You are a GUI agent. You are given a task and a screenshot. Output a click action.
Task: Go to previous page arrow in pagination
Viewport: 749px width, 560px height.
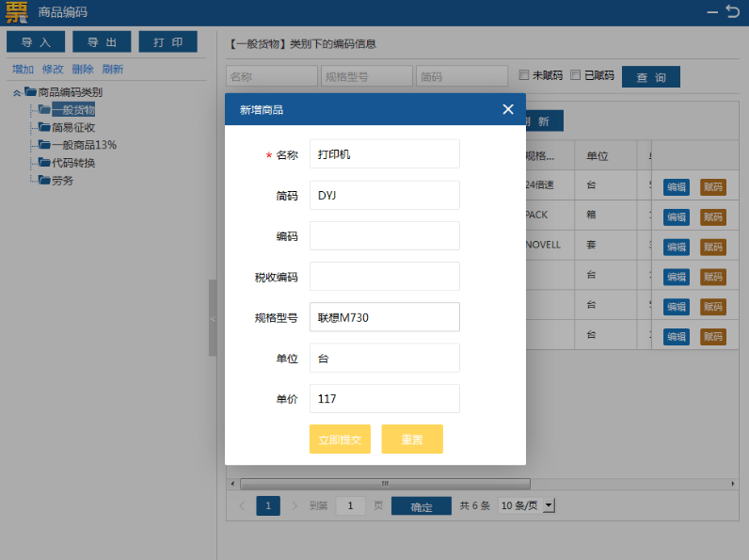(242, 506)
